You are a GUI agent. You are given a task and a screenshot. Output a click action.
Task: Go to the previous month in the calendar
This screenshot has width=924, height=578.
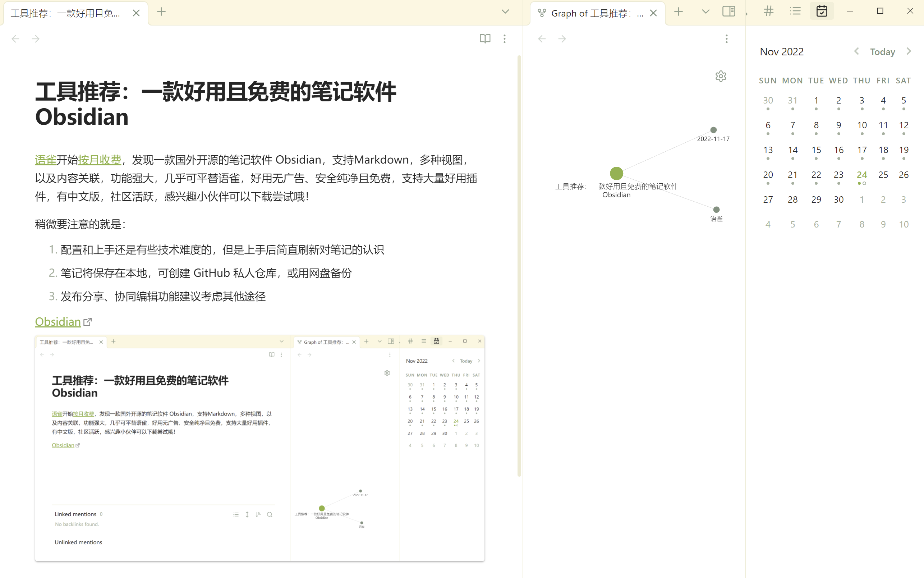coord(857,51)
